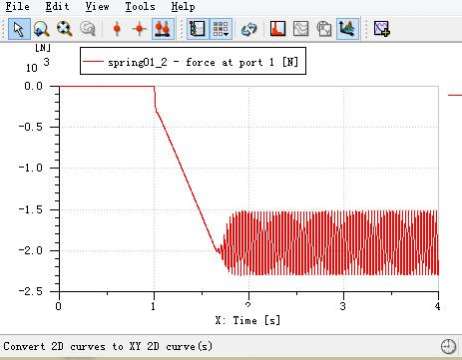Select the arrow pointer tool
Viewport: 462px width, 360px height.
click(x=19, y=29)
